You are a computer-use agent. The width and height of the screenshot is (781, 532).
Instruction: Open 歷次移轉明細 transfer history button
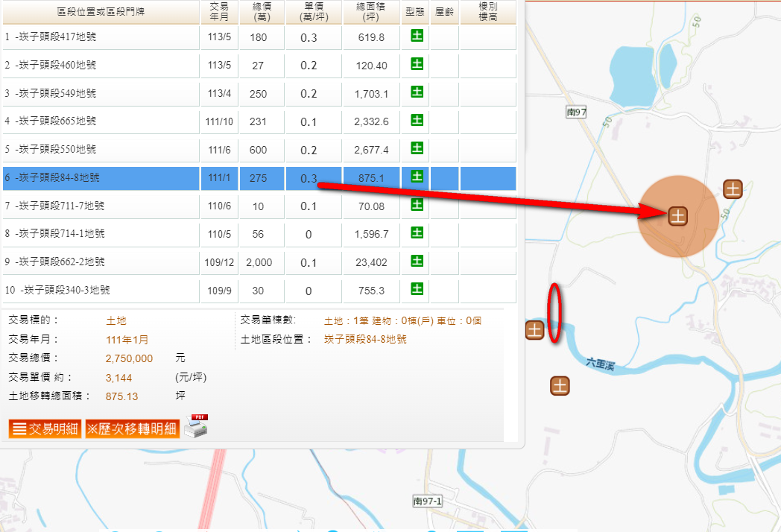pos(132,429)
